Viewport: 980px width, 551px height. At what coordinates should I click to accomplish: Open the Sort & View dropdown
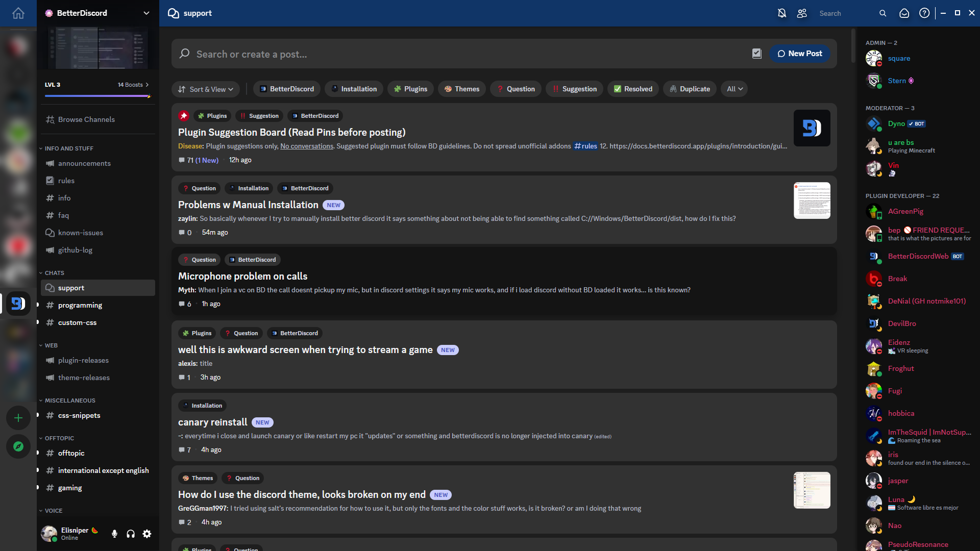pos(206,89)
